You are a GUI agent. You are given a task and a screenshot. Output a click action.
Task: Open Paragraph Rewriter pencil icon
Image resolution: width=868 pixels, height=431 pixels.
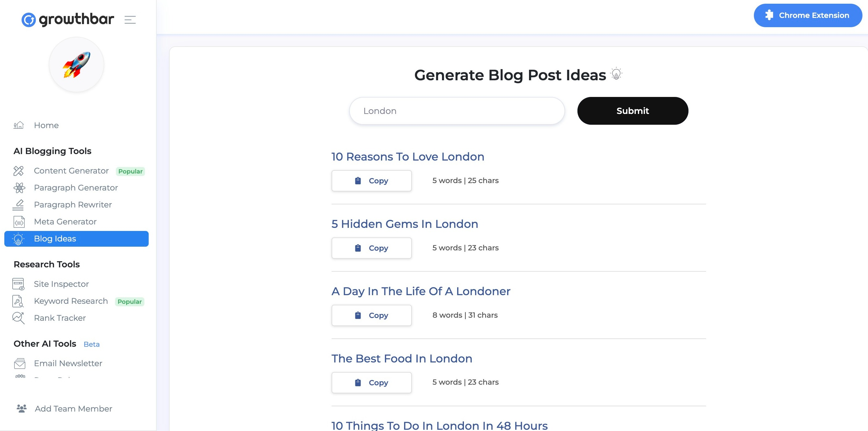18,205
